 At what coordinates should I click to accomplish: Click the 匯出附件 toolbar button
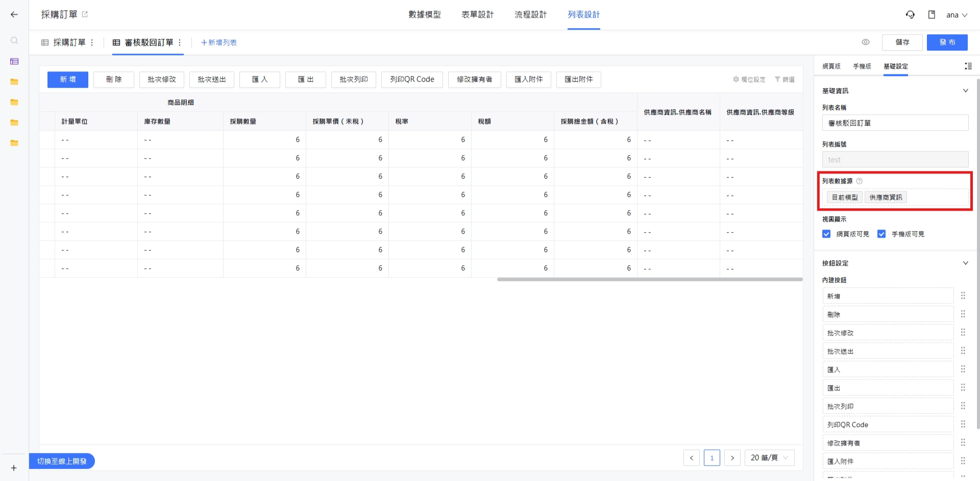[x=579, y=80]
